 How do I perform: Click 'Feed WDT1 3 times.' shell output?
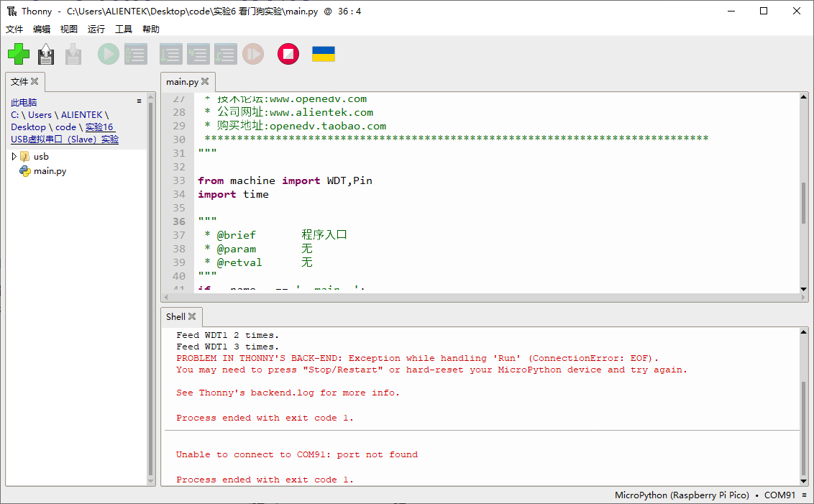pyautogui.click(x=227, y=347)
